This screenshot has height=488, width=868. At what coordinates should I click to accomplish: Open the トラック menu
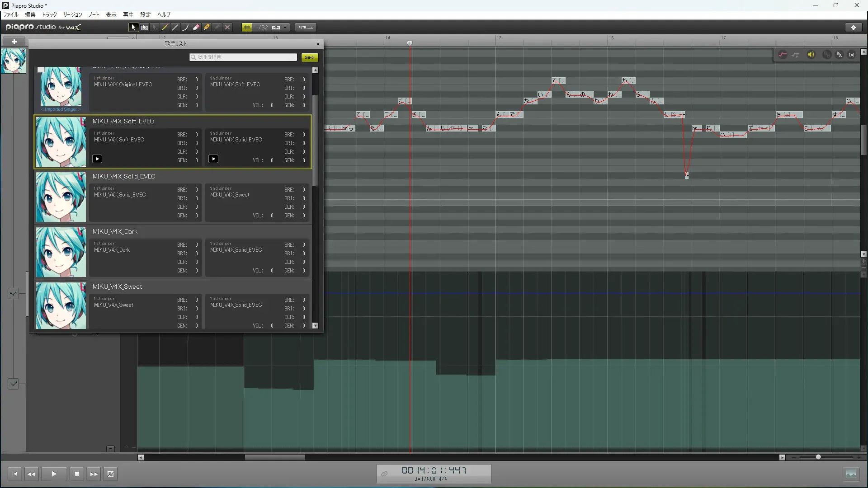point(49,15)
